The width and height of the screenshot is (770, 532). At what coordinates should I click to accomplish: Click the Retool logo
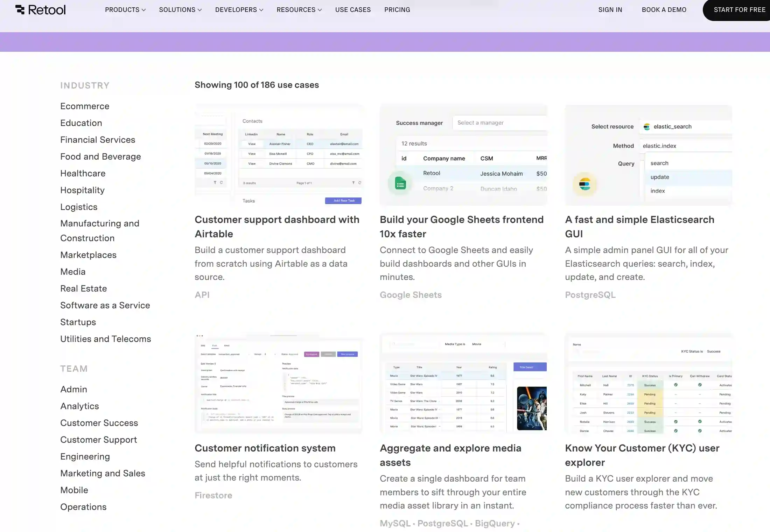[40, 10]
